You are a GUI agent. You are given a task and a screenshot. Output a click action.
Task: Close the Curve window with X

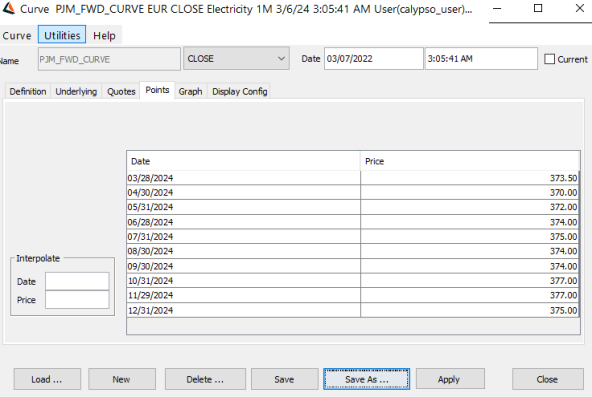(580, 8)
